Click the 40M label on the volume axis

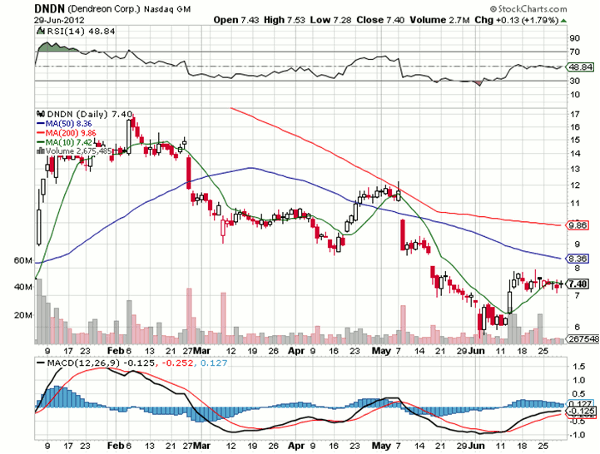23,287
